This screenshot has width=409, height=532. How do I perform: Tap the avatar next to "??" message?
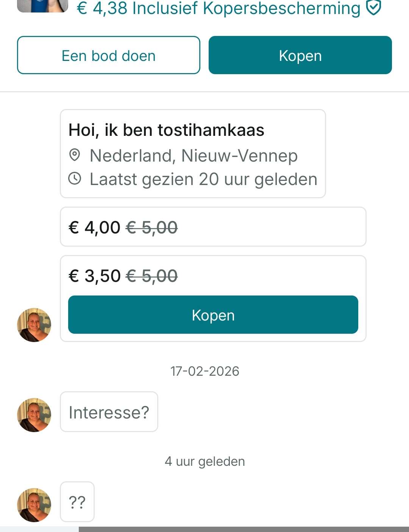(x=34, y=505)
